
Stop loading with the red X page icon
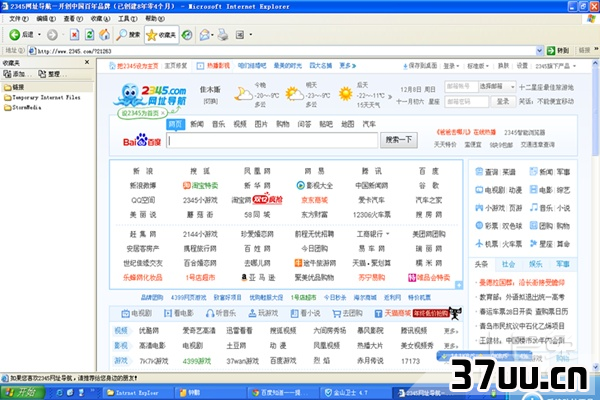[x=74, y=35]
